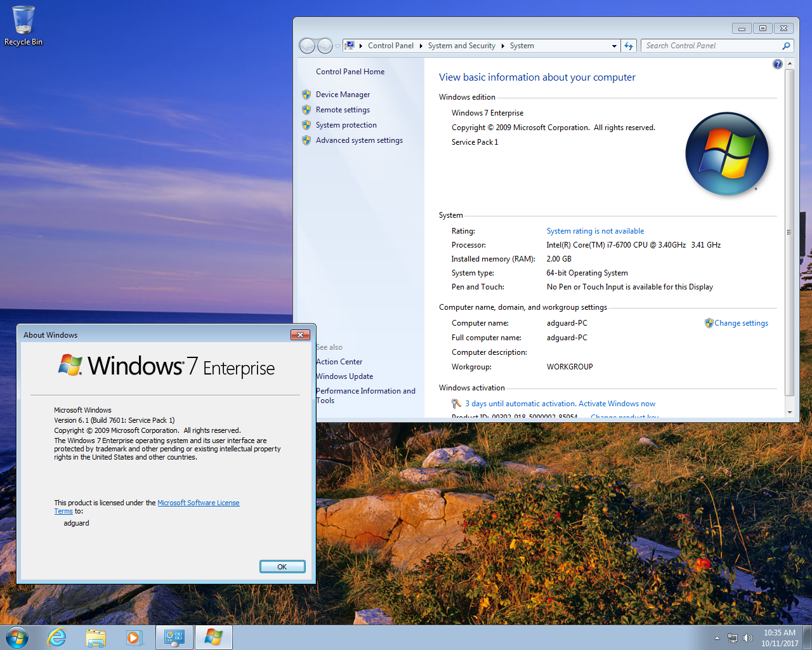This screenshot has width=812, height=650.
Task: Open the address bar history dropdown
Action: click(613, 46)
